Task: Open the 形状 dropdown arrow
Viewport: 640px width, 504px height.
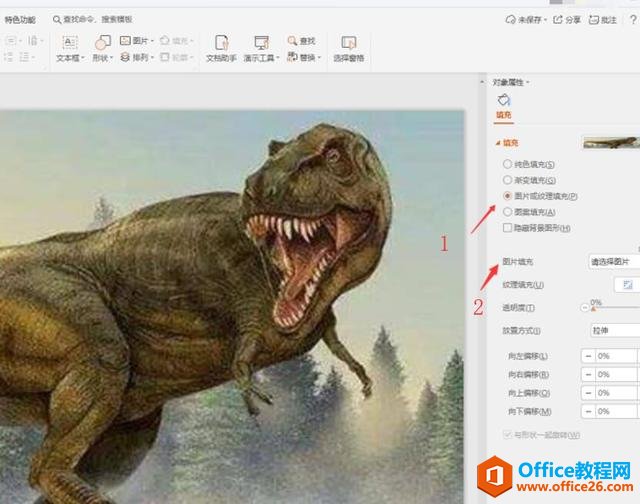Action: [111, 58]
